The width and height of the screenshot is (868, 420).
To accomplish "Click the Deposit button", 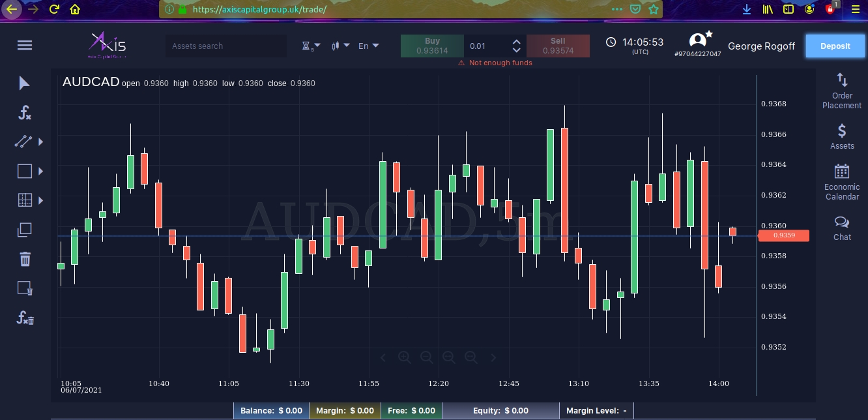I will 835,46.
